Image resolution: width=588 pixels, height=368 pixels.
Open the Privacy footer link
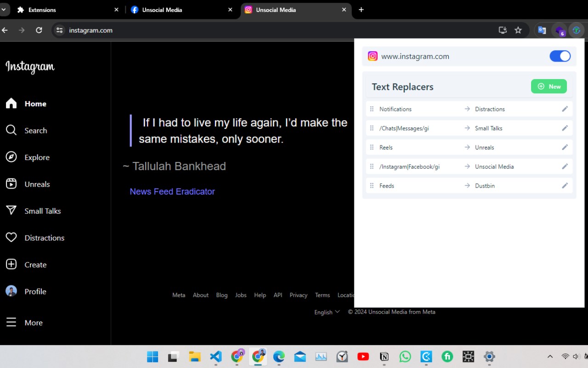pyautogui.click(x=299, y=295)
